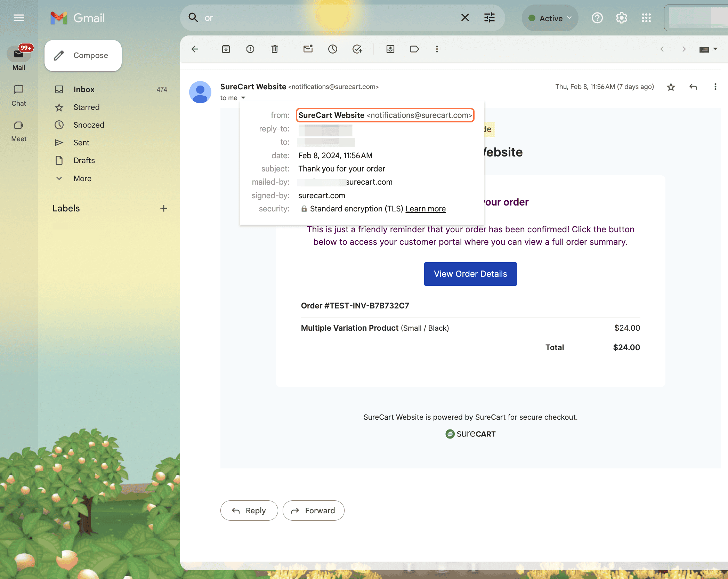
Task: Star the SureCart order email
Action: pyautogui.click(x=671, y=87)
